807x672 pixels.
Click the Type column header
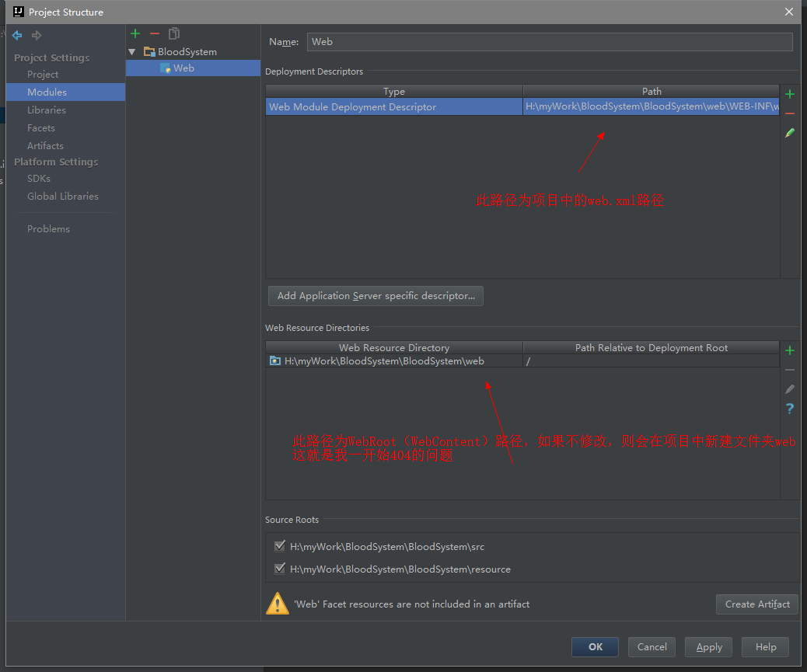tap(394, 91)
